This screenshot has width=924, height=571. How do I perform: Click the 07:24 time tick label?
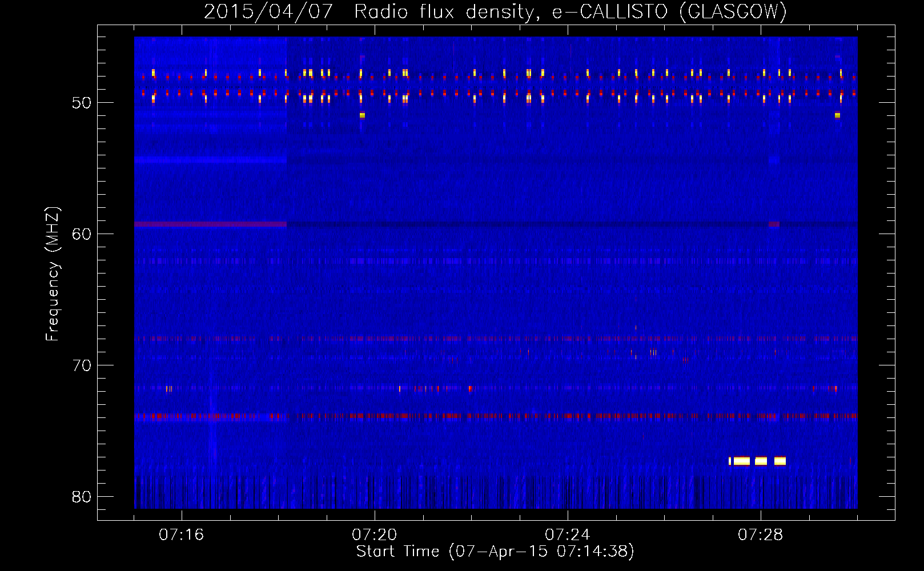click(x=567, y=535)
